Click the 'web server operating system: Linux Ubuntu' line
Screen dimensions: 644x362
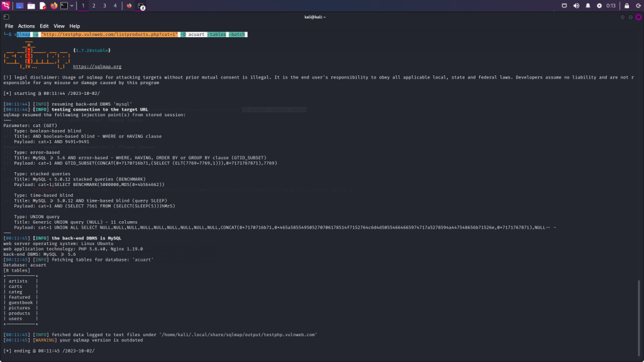point(58,243)
